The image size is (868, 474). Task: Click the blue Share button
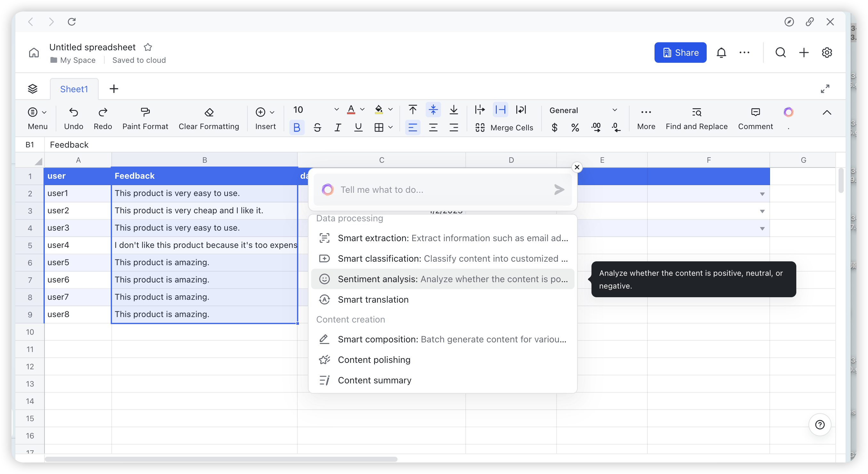click(680, 53)
